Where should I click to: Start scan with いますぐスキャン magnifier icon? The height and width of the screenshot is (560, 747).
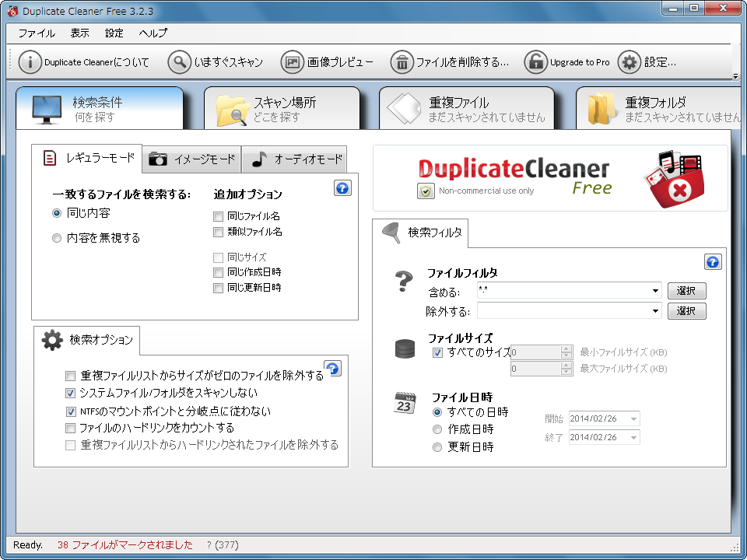(x=180, y=62)
